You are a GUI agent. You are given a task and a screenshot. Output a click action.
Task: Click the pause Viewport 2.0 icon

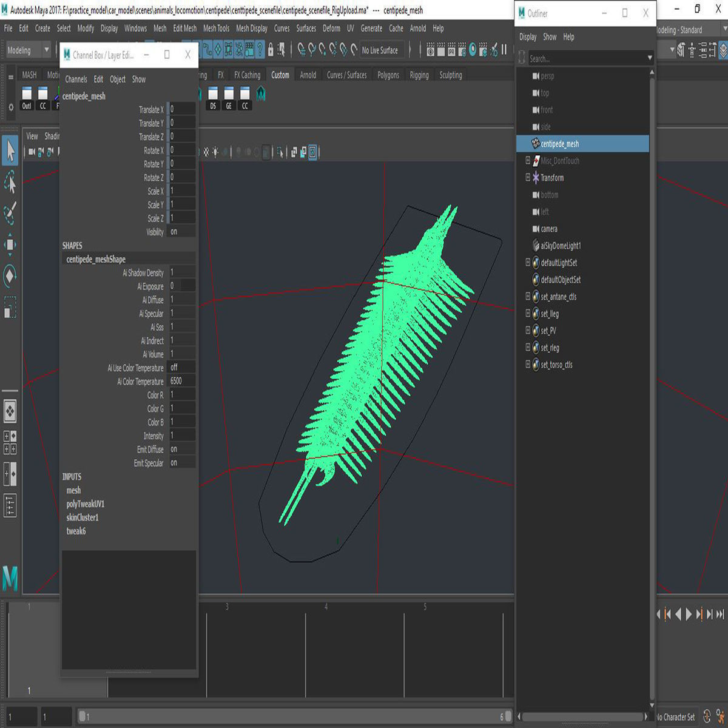click(x=504, y=50)
